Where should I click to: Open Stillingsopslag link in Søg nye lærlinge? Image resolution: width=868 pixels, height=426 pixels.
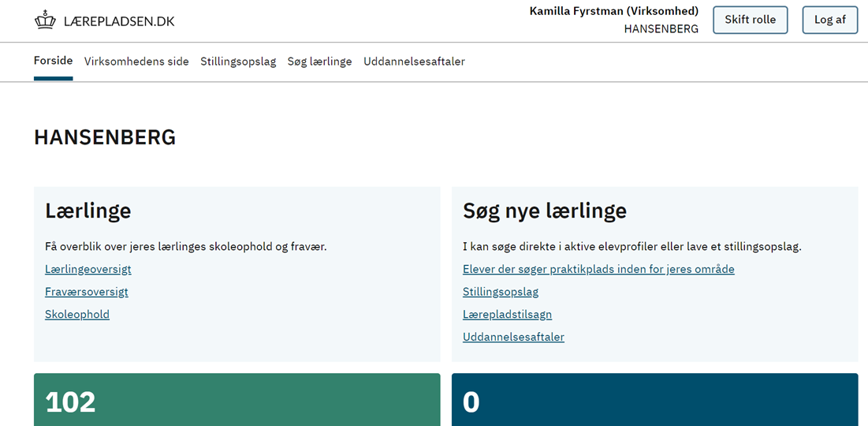(x=501, y=291)
